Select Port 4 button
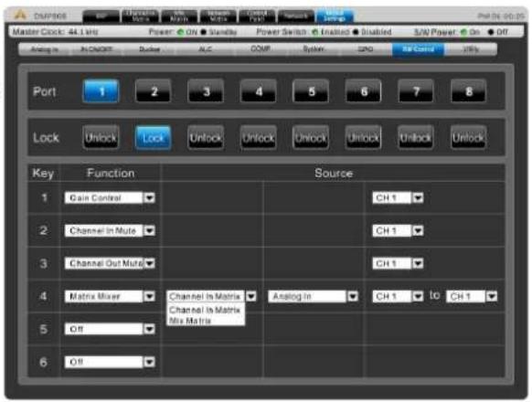Screen dimensions: 532x402 pyautogui.click(x=258, y=91)
